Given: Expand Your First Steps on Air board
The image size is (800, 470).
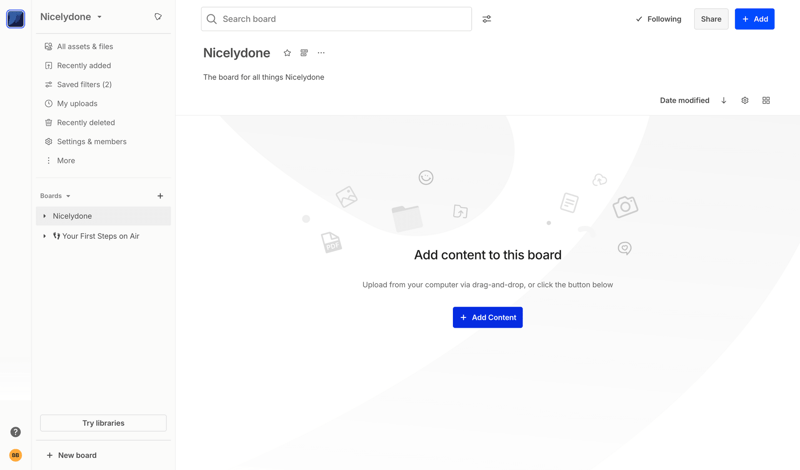Looking at the screenshot, I should (45, 236).
